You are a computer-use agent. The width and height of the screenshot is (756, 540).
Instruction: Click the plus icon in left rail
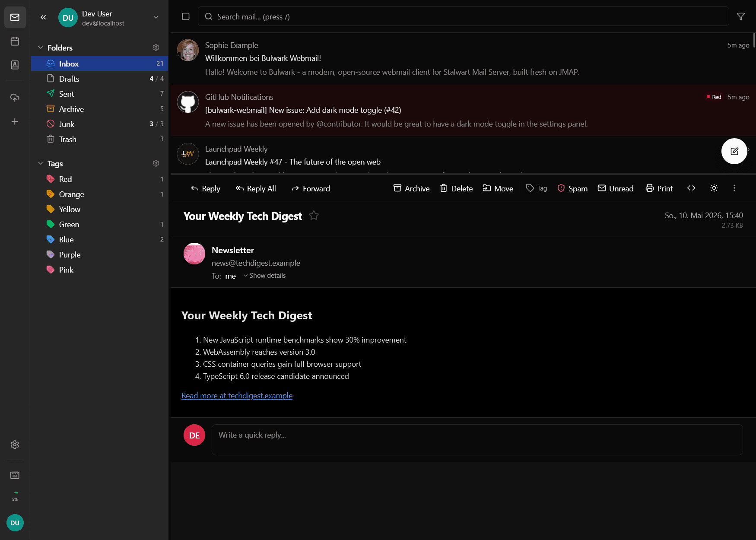point(15,122)
